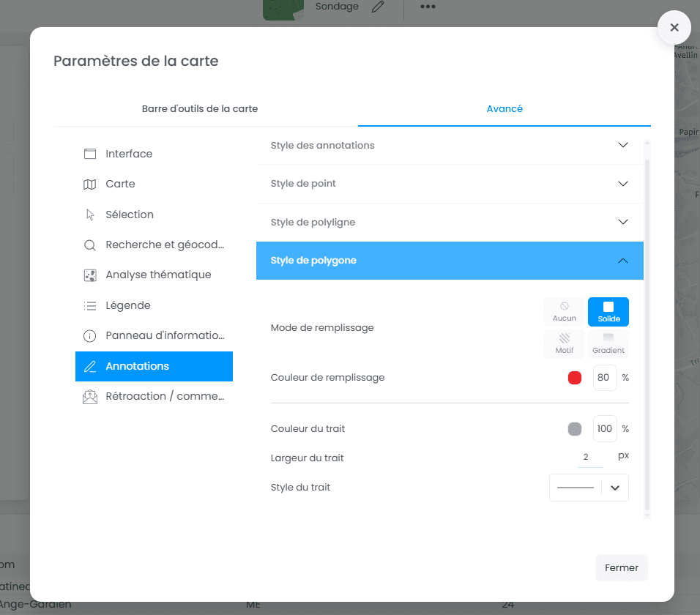Open Sélection settings
700x615 pixels.
tap(154, 215)
